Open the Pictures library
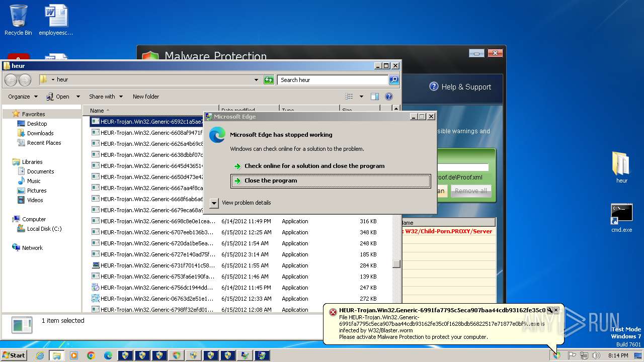Image resolution: width=644 pixels, height=362 pixels. coord(37,191)
